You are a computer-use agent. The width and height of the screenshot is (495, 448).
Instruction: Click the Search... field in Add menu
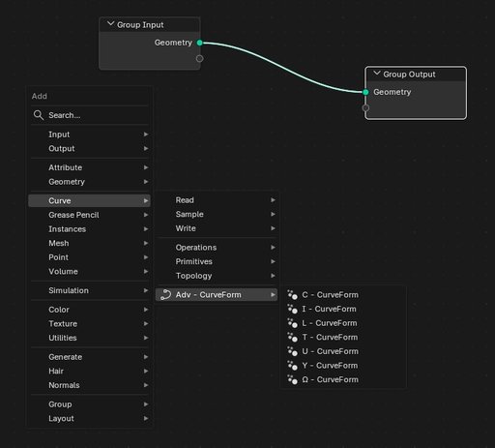coord(89,115)
